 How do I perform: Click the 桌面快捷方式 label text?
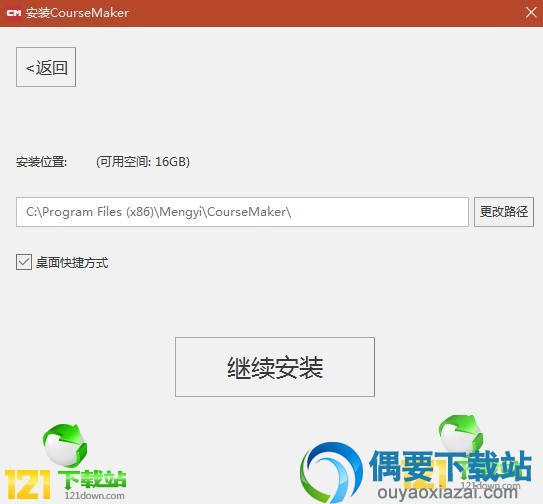[x=72, y=263]
